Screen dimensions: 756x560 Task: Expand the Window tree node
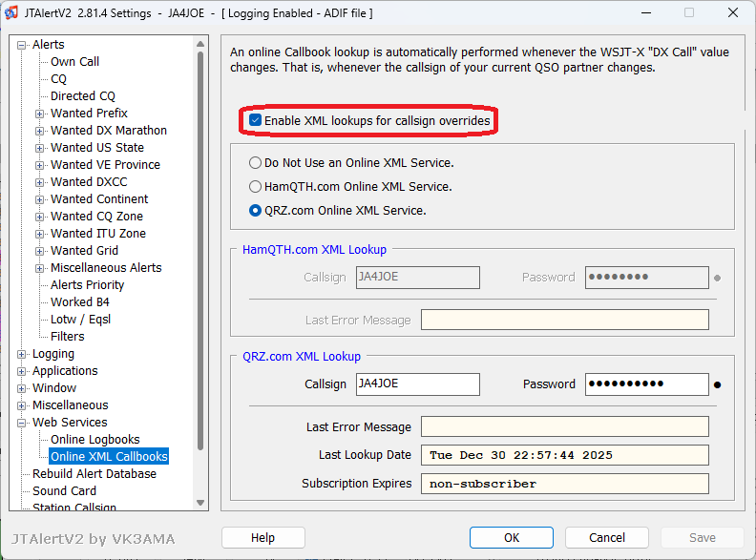click(21, 388)
